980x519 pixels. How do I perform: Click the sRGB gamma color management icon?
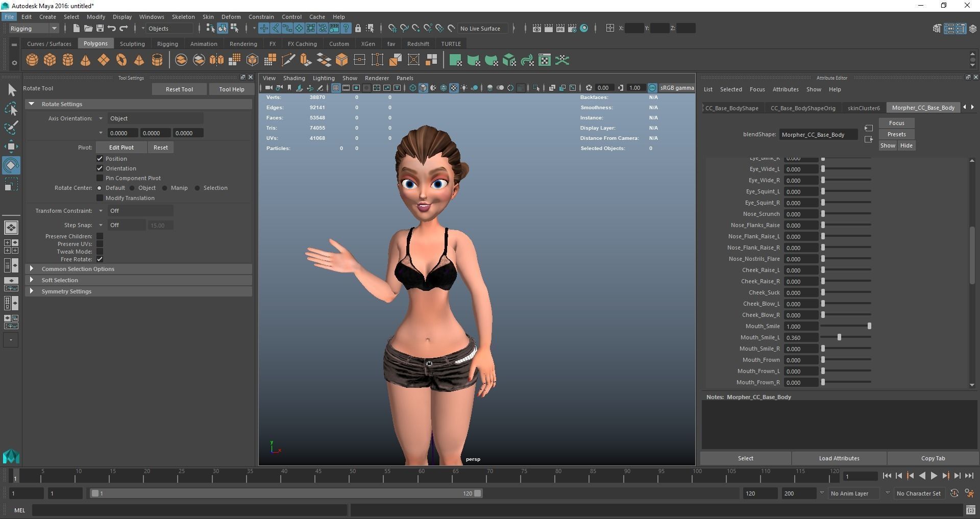tap(652, 88)
